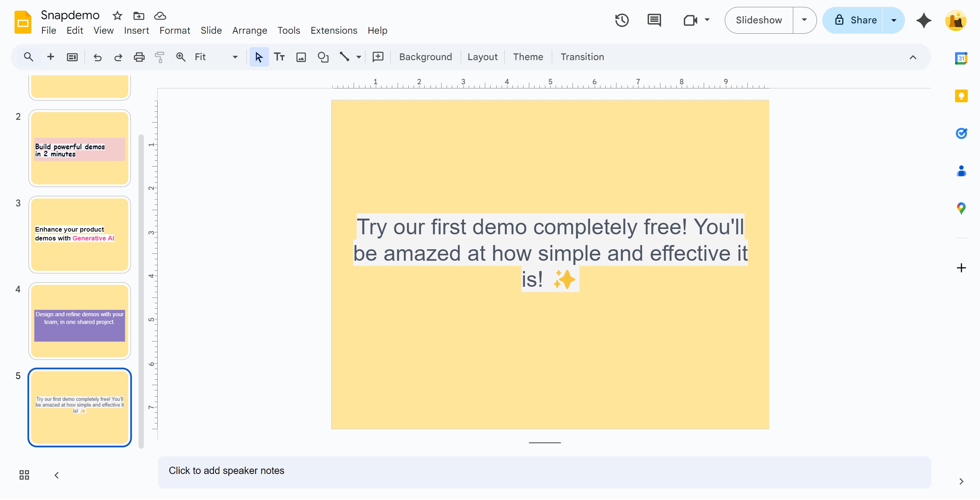Open the Transition panel

pyautogui.click(x=582, y=57)
